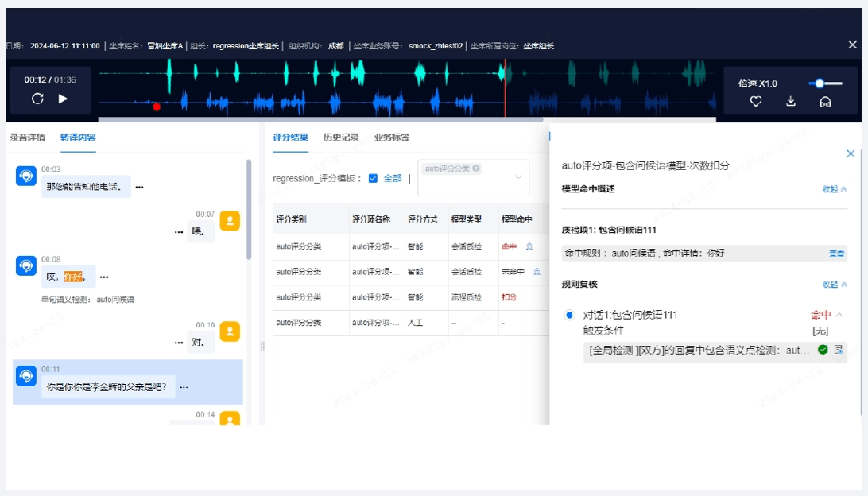Close the auto评分项 detail panel
The height and width of the screenshot is (496, 868).
click(850, 153)
